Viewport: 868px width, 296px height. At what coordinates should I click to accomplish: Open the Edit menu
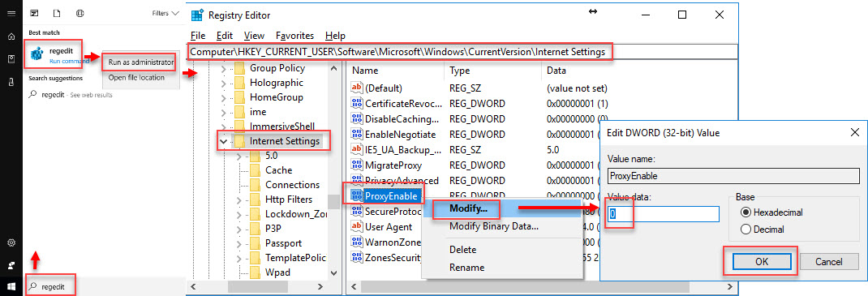[x=225, y=36]
